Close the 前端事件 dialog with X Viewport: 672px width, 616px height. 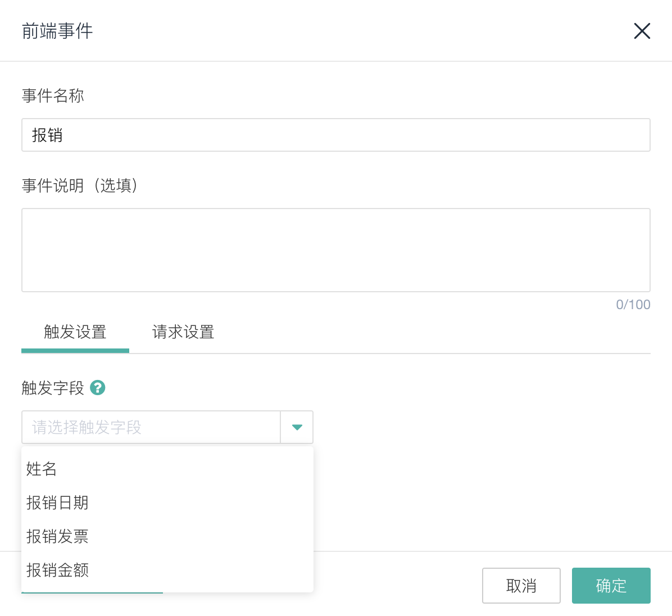click(642, 31)
